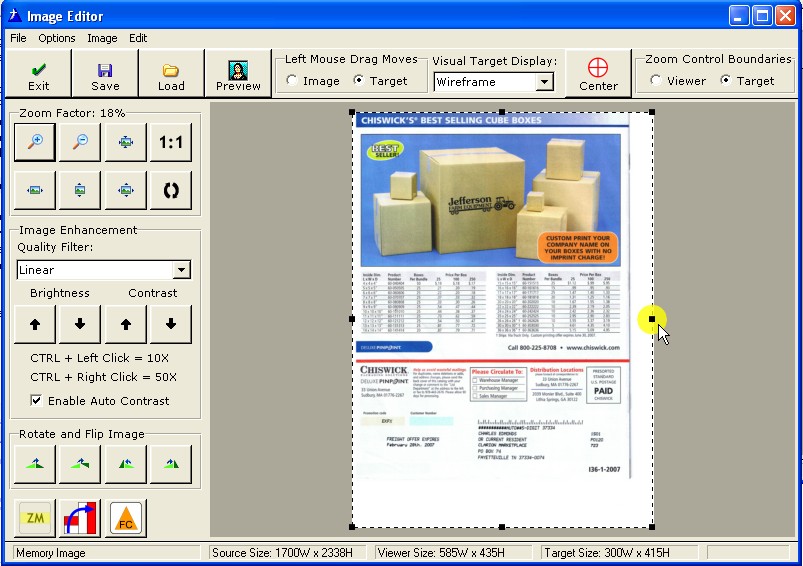Click the bottom-right corner handle of the target frame
803x566 pixels.
click(x=652, y=527)
